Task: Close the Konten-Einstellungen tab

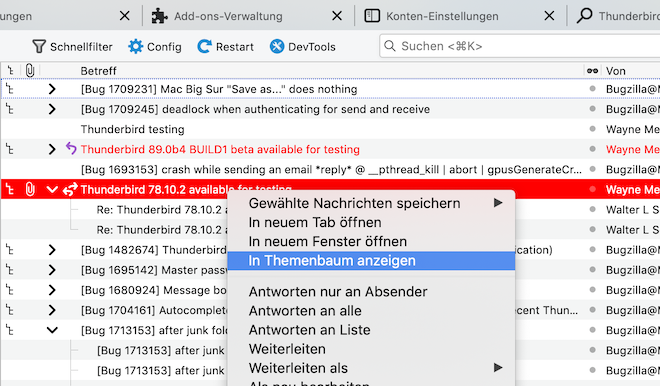Action: click(549, 16)
